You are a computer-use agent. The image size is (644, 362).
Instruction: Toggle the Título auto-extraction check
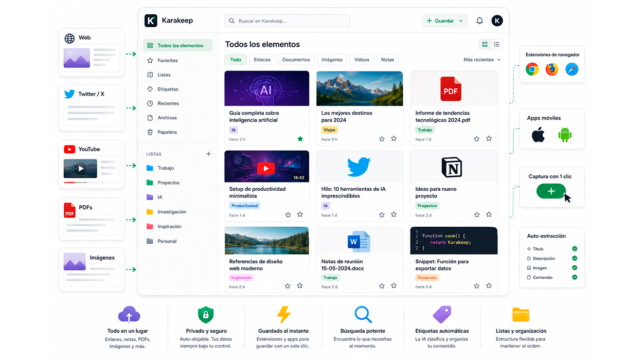575,249
